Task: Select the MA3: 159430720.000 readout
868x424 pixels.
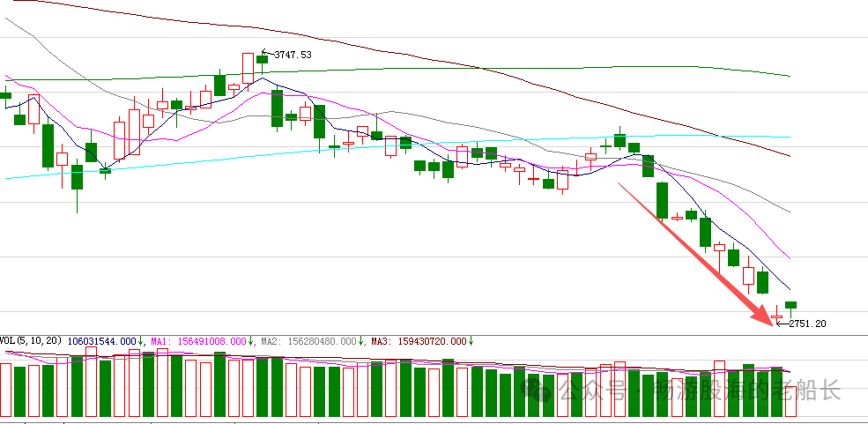Action: coord(419,341)
